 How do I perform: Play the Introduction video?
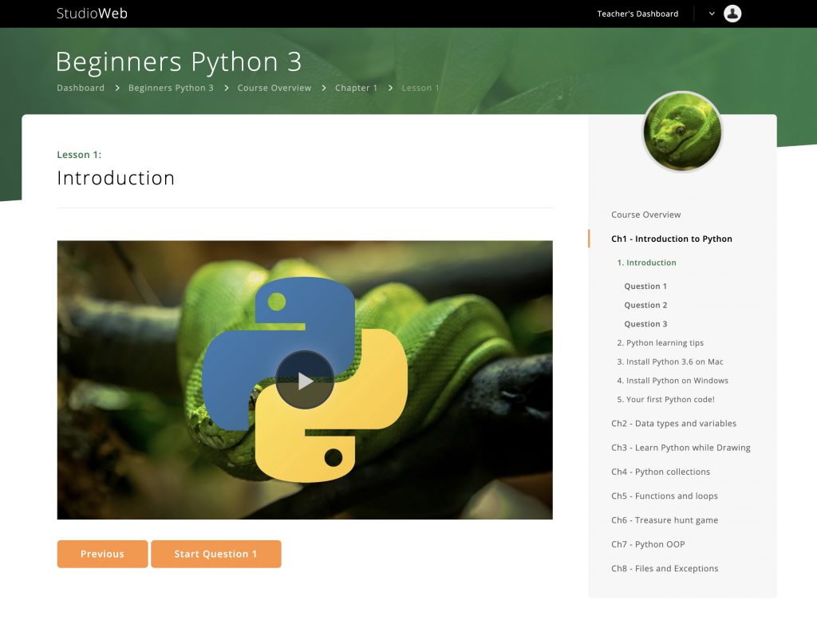click(305, 381)
